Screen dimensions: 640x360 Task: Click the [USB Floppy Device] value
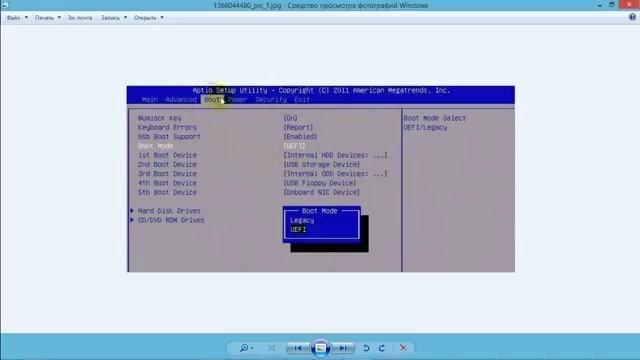tap(320, 183)
